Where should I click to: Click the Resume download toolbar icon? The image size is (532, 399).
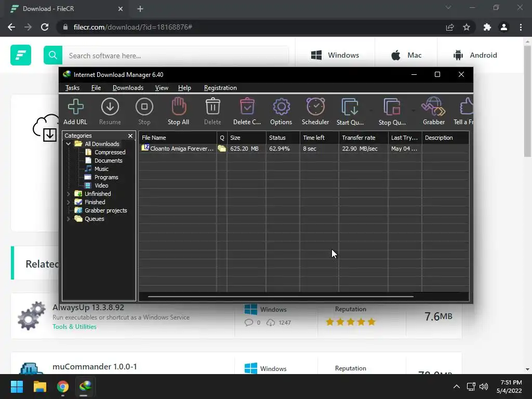click(x=110, y=111)
